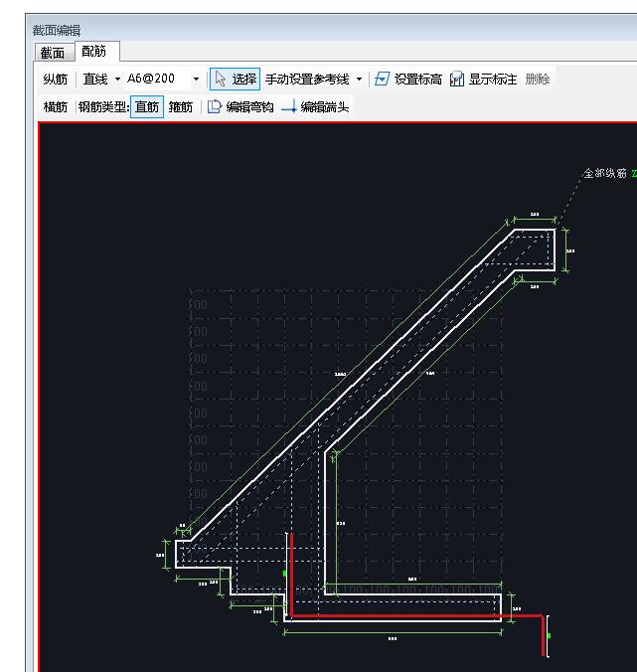This screenshot has height=672, width=637.
Task: Click the 编辑端头 icon
Action: [x=289, y=106]
